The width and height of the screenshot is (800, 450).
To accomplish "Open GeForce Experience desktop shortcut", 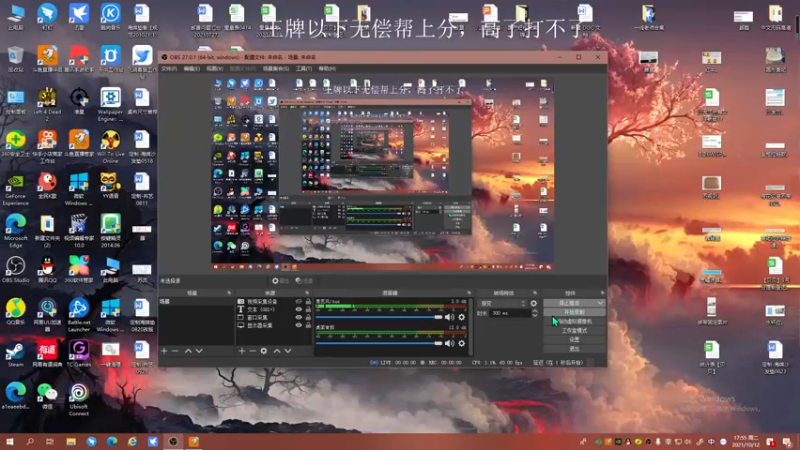I will pyautogui.click(x=15, y=189).
